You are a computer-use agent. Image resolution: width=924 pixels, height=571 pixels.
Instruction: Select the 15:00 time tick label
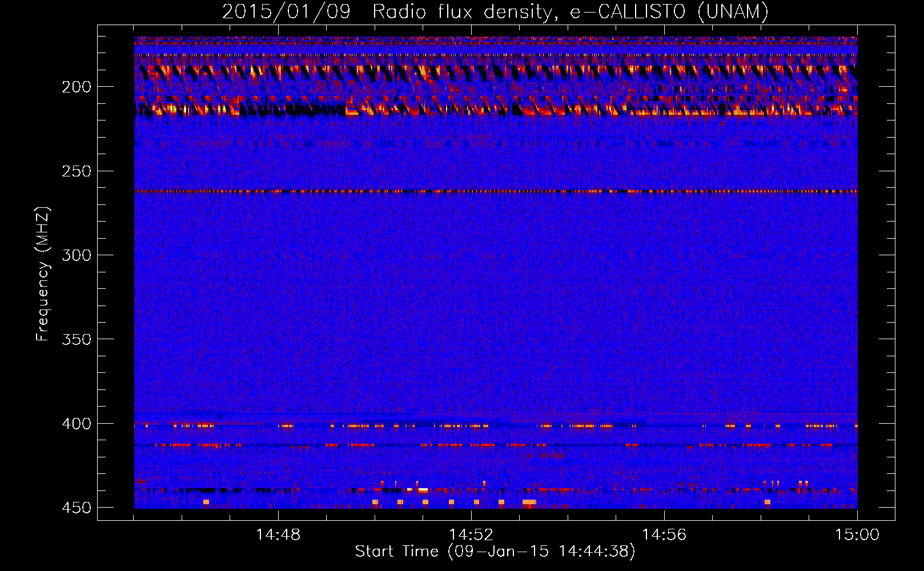coord(857,535)
